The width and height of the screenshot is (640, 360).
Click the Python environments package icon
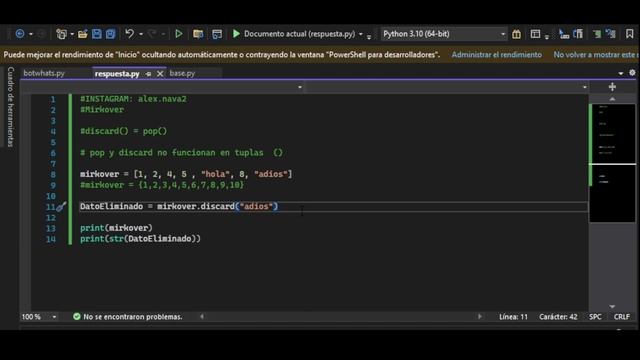[516, 34]
